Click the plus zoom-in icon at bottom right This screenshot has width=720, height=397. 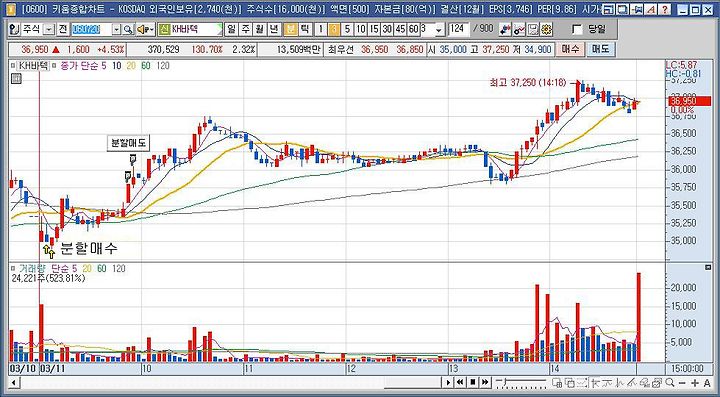(695, 382)
